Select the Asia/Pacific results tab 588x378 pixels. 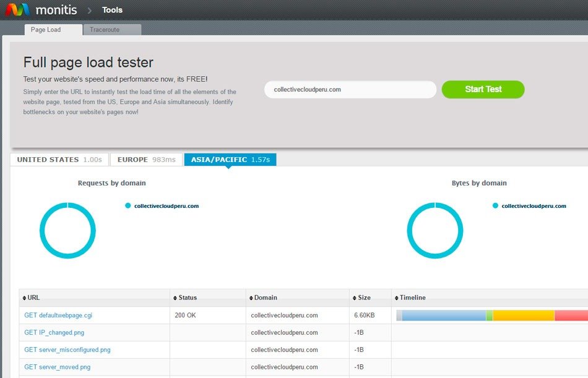(x=230, y=160)
